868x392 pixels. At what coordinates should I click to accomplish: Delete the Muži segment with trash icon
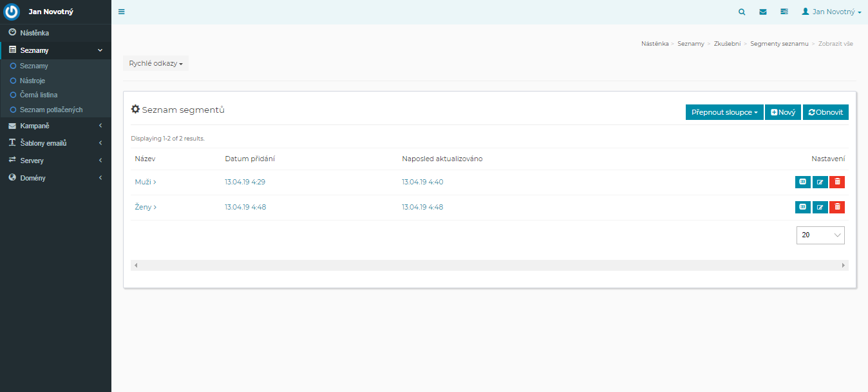(x=837, y=182)
